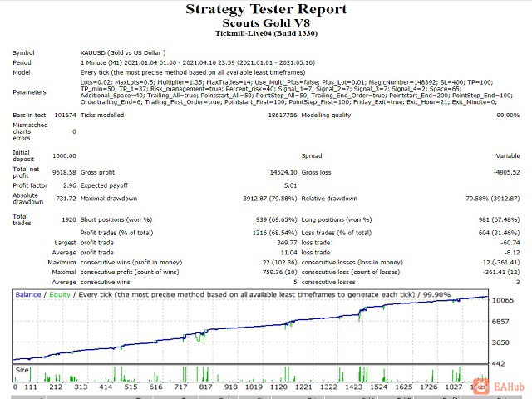Click loss trades '604 (31.46%)'

pos(499,233)
